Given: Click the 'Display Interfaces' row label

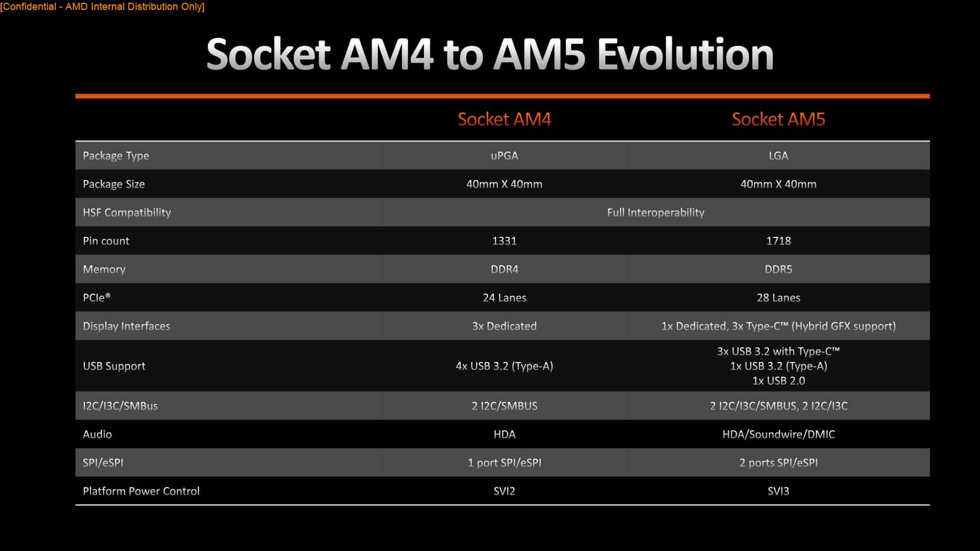Looking at the screenshot, I should point(126,326).
